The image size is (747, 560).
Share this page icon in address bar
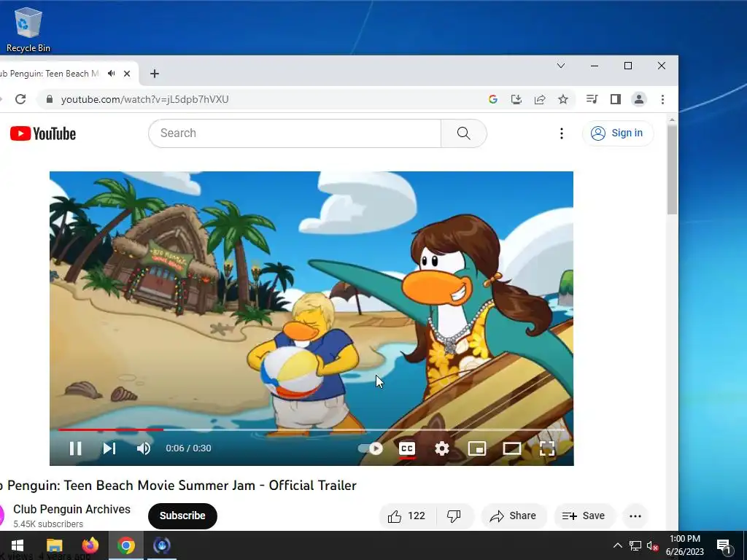pos(540,99)
